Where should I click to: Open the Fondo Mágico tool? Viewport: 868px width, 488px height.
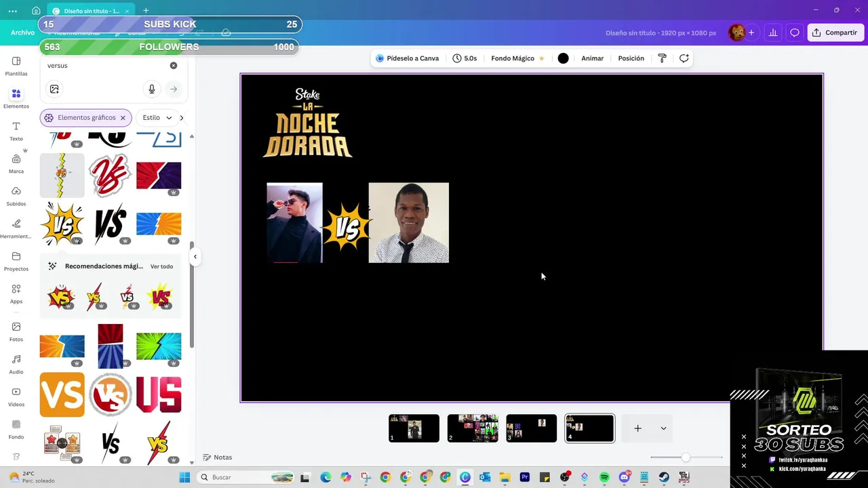pyautogui.click(x=517, y=58)
